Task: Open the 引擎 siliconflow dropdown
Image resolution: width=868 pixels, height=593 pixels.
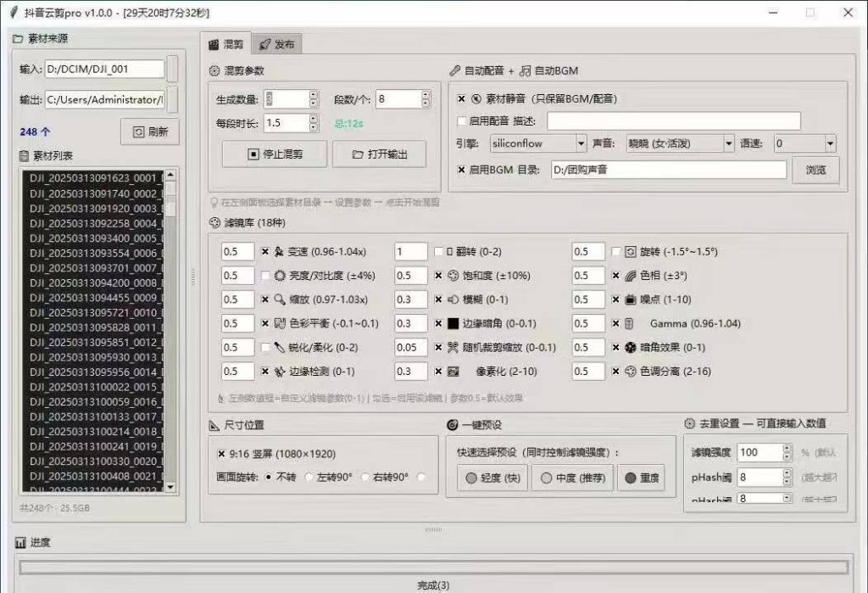Action: (x=538, y=143)
